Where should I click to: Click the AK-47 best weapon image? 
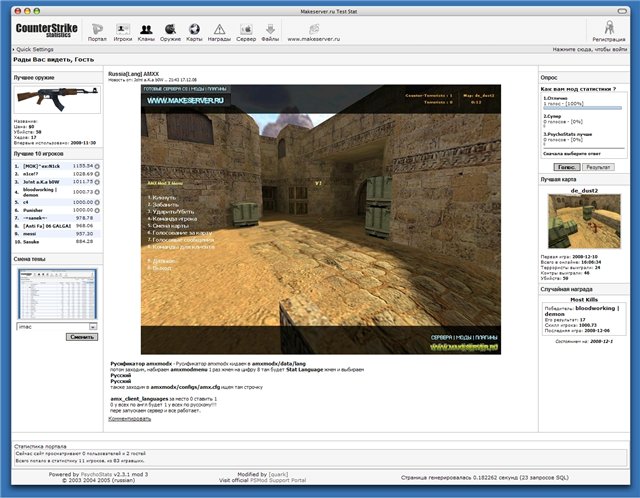(x=57, y=99)
